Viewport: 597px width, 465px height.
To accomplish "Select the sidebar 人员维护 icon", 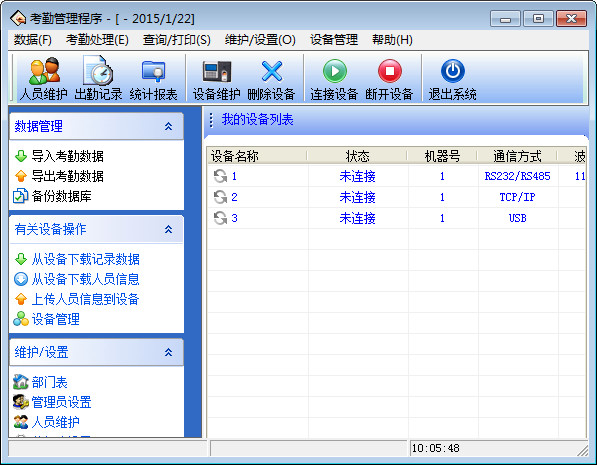I will click(x=21, y=422).
